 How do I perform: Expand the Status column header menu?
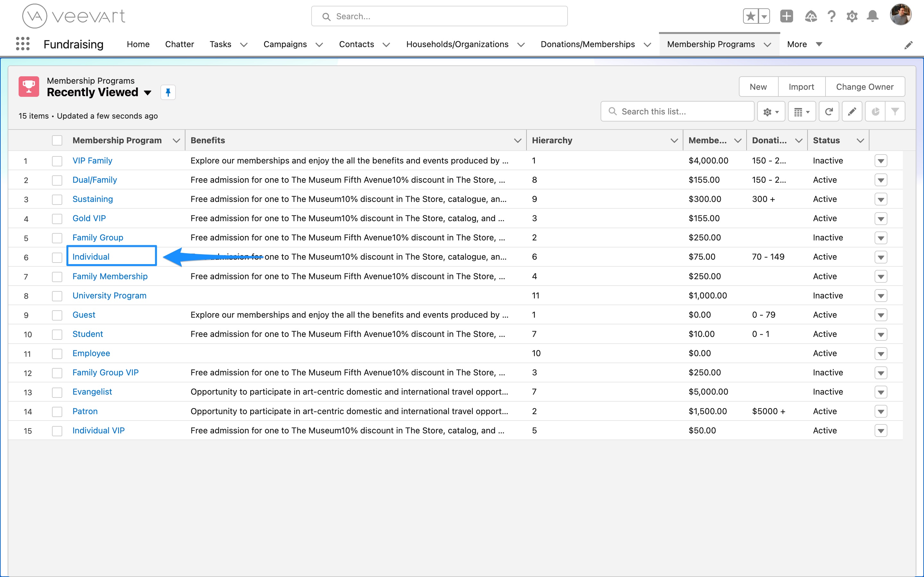tap(860, 140)
